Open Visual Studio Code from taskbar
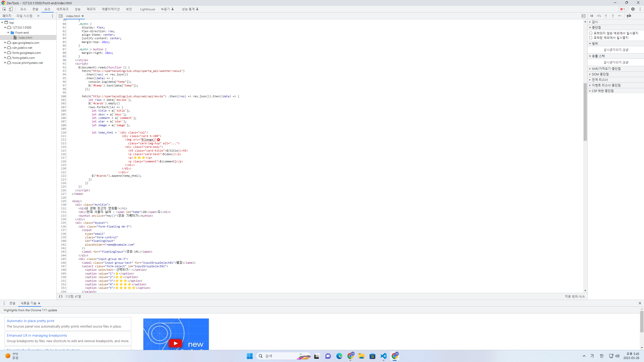Viewport: 644px width, 362px height. point(383,356)
